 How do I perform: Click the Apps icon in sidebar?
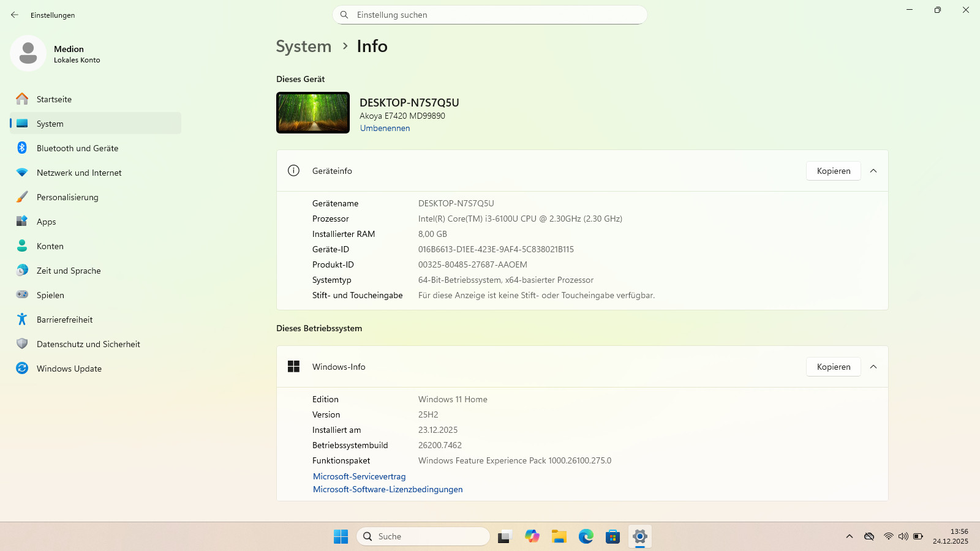pos(22,221)
